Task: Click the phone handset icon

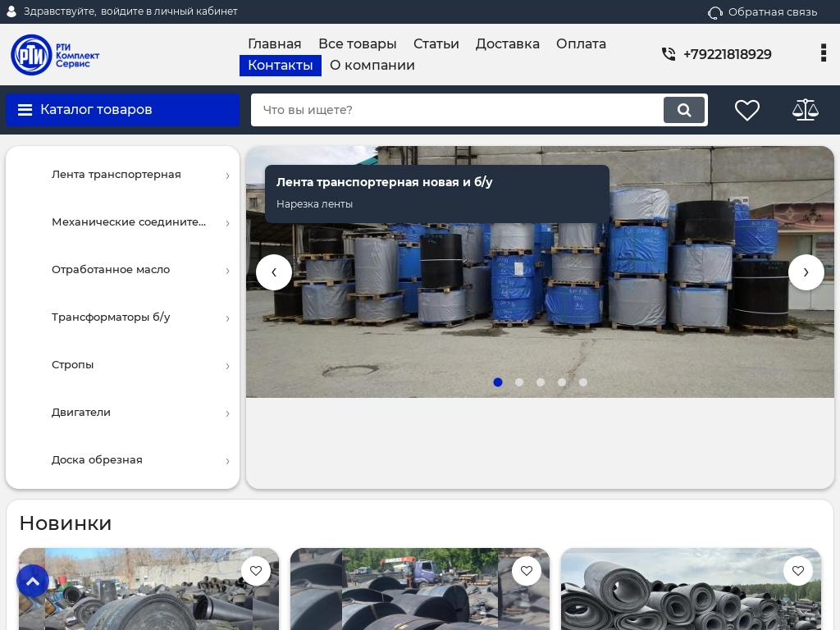Action: pos(668,54)
